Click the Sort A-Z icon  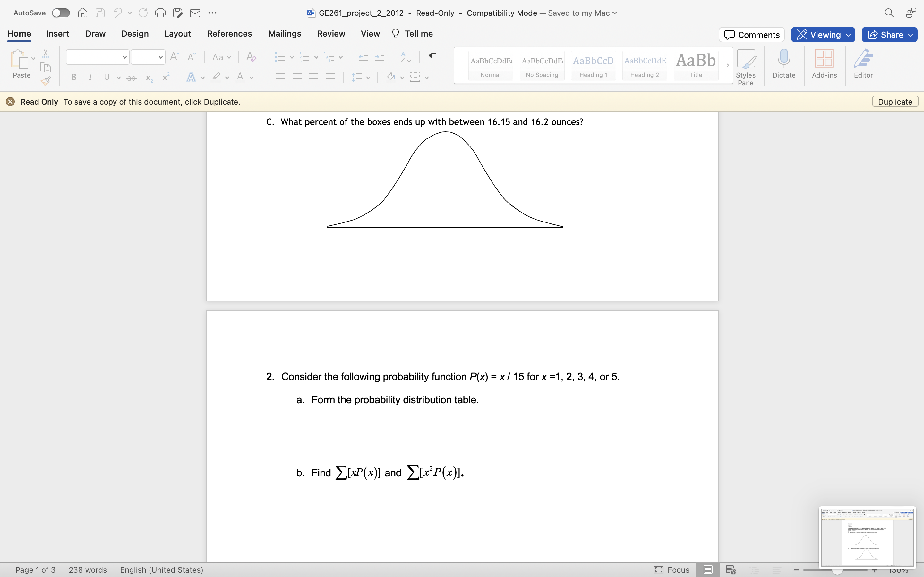click(x=406, y=57)
